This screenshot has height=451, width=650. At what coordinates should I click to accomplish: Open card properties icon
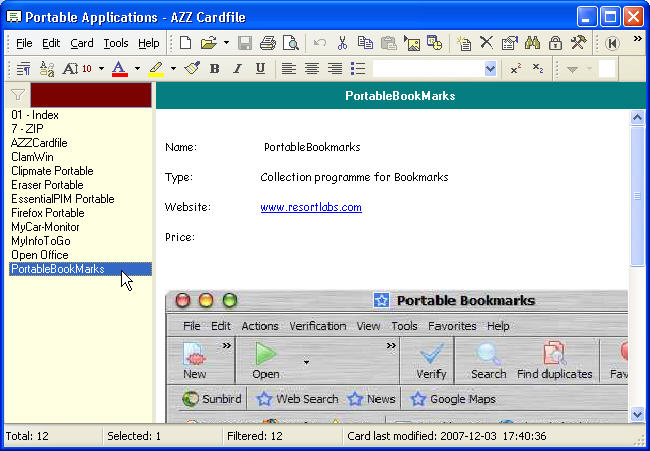(x=509, y=43)
